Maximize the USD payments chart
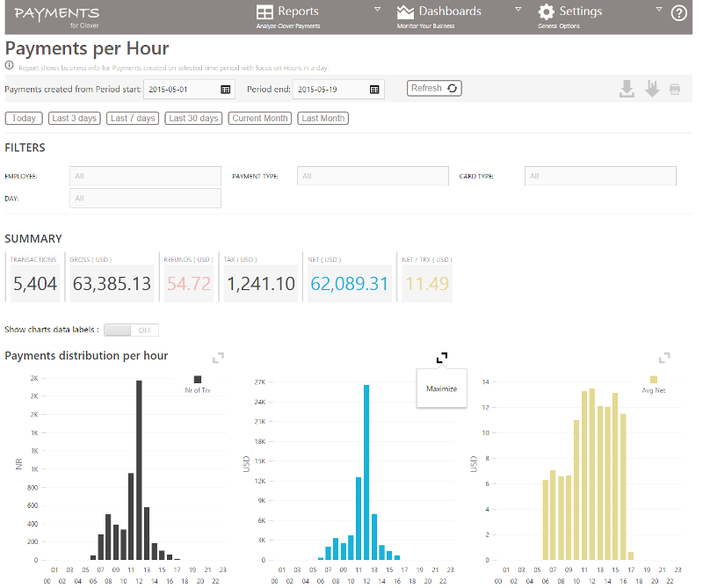The image size is (703, 588). point(442,358)
